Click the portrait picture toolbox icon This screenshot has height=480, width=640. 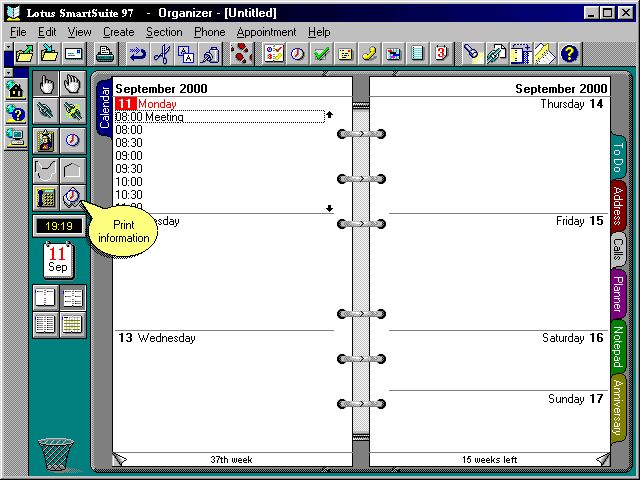click(x=46, y=141)
